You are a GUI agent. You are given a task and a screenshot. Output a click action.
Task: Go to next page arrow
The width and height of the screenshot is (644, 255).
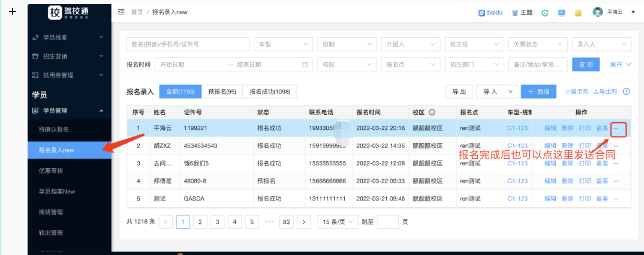pos(303,222)
